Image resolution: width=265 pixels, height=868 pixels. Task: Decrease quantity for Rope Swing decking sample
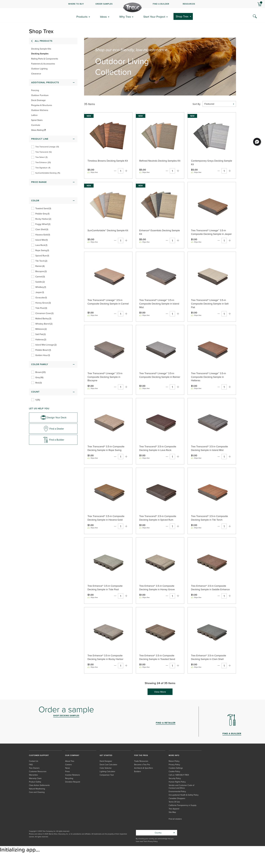pos(115,457)
